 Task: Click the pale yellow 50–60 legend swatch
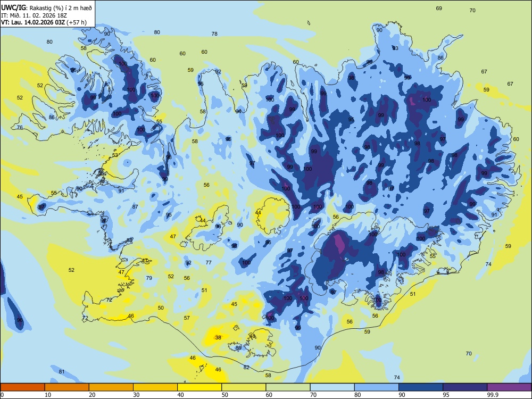pos(244,387)
